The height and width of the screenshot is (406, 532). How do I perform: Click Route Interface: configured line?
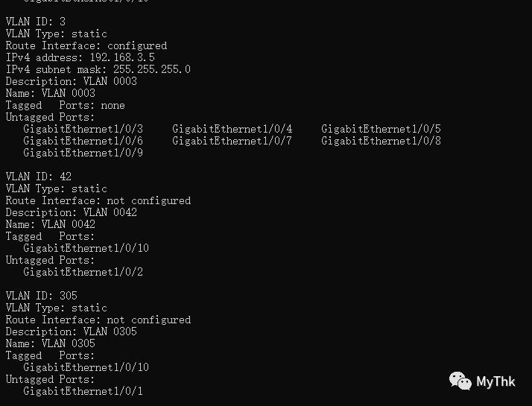86,45
